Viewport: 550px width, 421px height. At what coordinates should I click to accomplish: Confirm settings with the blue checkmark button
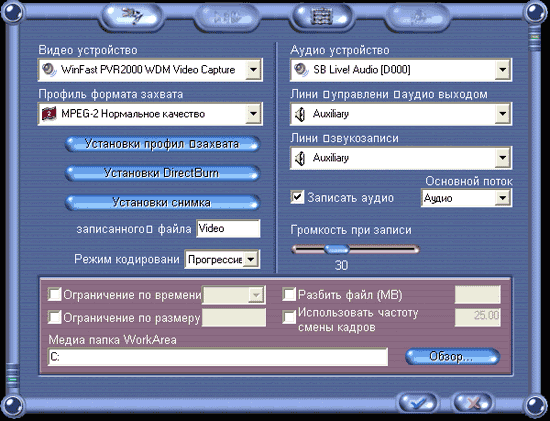(x=418, y=402)
